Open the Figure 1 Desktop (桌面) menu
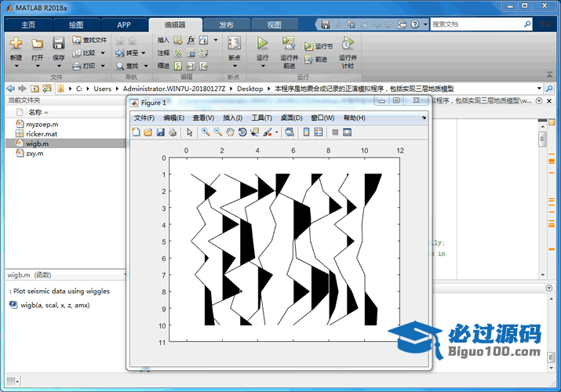Image resolution: width=561 pixels, height=392 pixels. pos(292,118)
